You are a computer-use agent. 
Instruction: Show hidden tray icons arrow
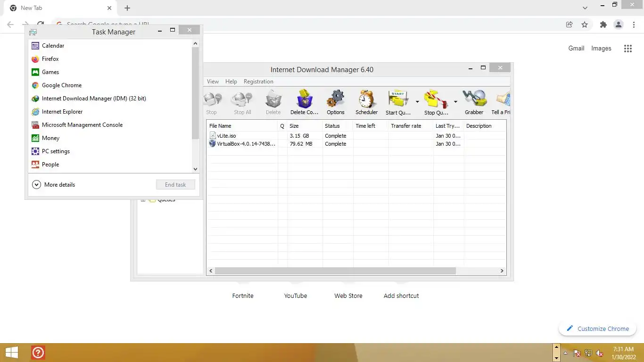pyautogui.click(x=565, y=353)
